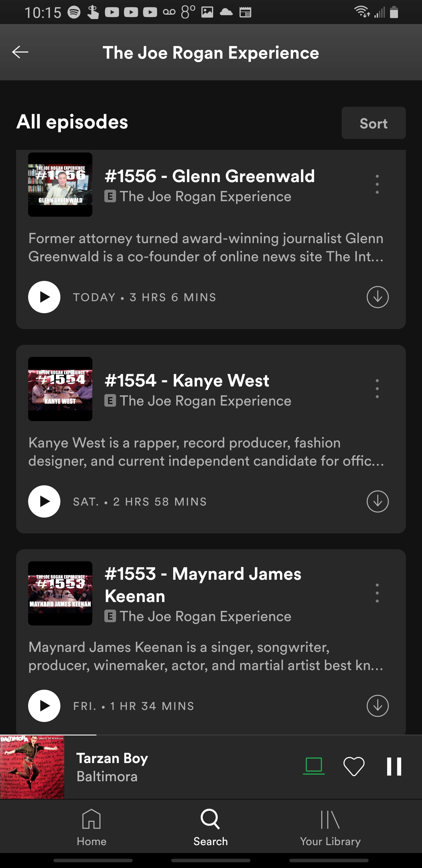Image resolution: width=422 pixels, height=868 pixels.
Task: Tap the explicit E badge on Glenn Greenwald episode
Action: pyautogui.click(x=110, y=196)
